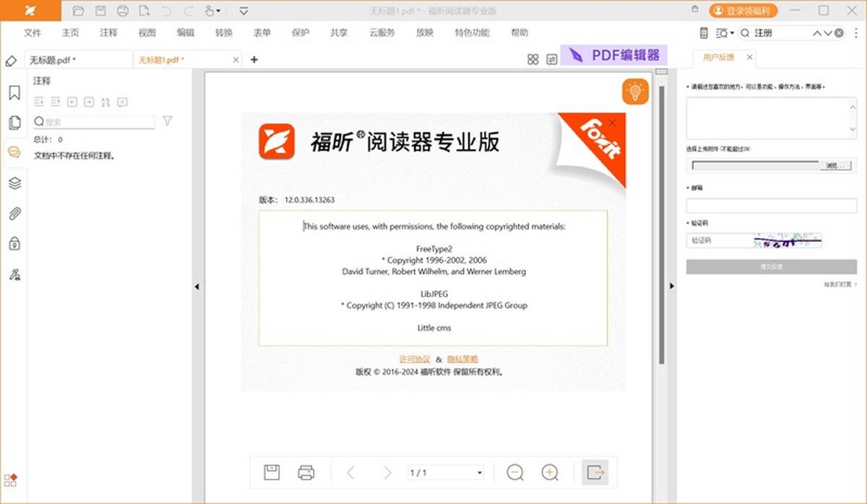867x504 pixels.
Task: Open the Comments panel speech bubble icon
Action: click(14, 152)
